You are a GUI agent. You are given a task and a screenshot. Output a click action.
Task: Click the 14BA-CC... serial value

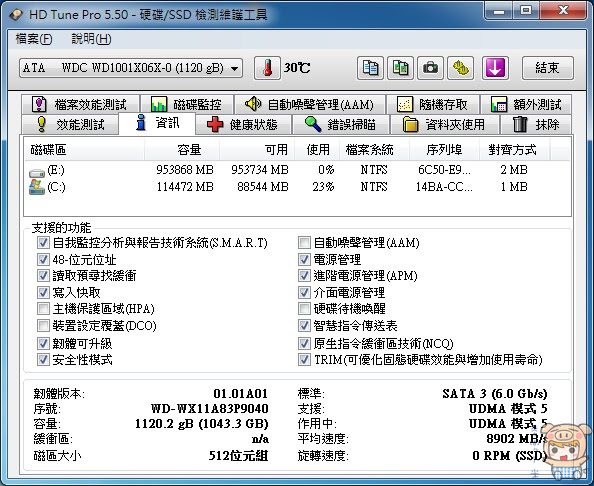pyautogui.click(x=444, y=187)
